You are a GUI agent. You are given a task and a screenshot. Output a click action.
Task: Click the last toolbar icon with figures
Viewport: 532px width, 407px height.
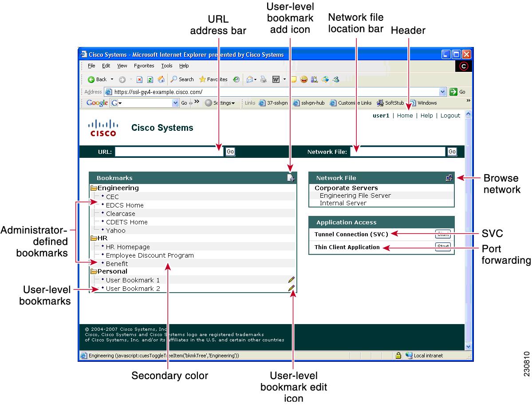coord(336,79)
